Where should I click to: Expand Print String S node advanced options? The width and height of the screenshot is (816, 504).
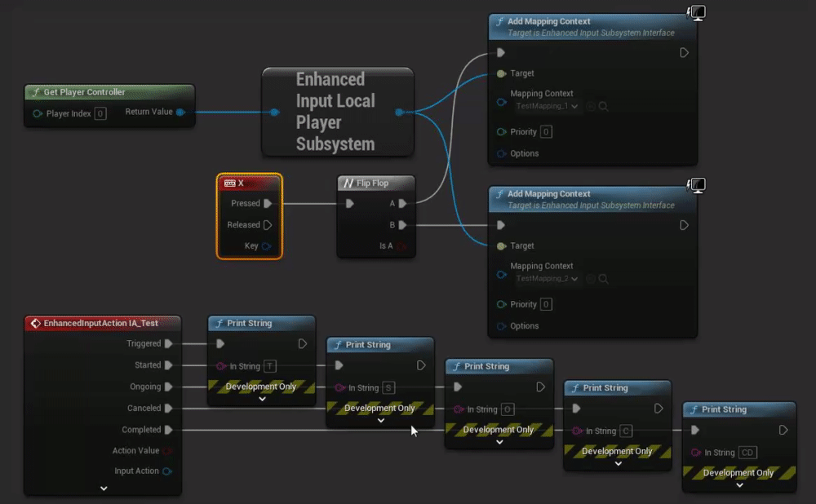(x=381, y=420)
